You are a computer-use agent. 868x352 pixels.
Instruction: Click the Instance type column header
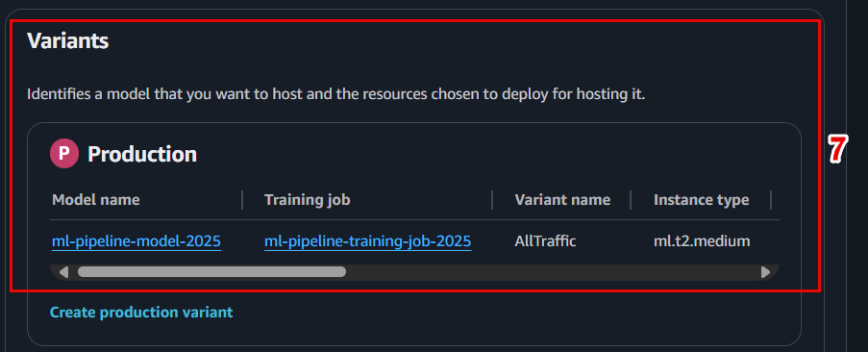point(702,200)
